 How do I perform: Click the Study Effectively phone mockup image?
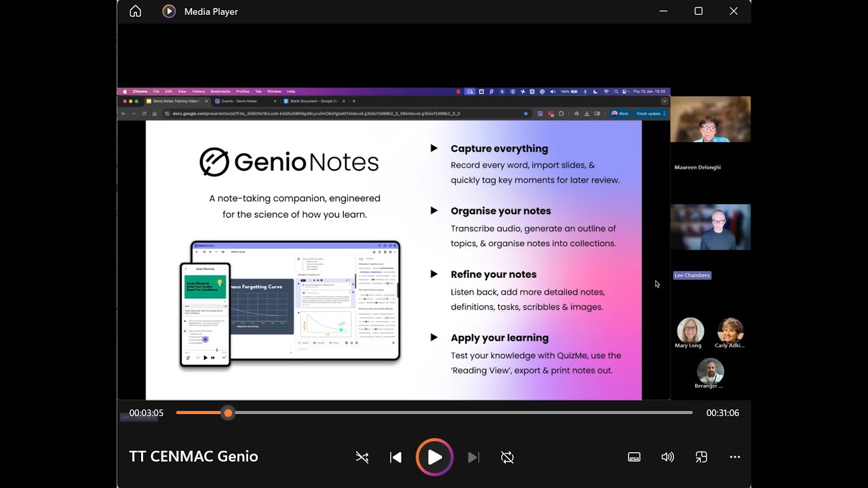point(205,314)
